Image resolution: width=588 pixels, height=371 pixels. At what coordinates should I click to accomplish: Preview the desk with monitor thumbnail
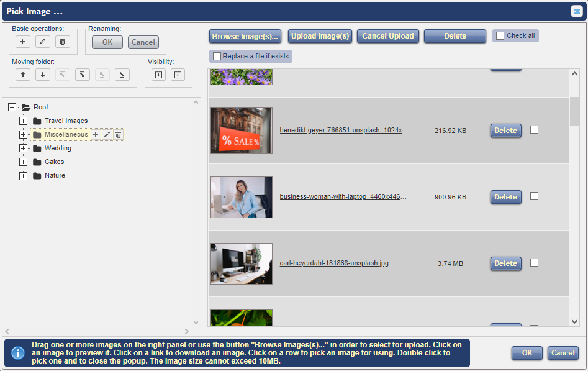242,263
